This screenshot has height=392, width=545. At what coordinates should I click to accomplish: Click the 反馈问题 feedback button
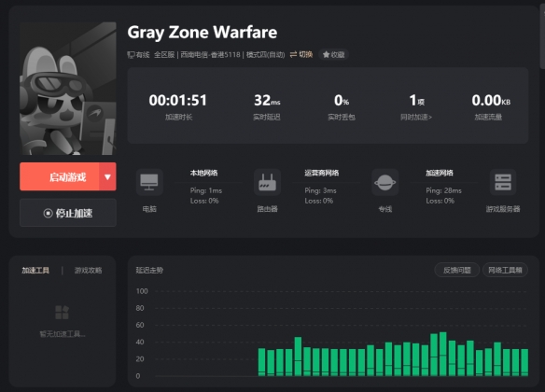click(457, 270)
